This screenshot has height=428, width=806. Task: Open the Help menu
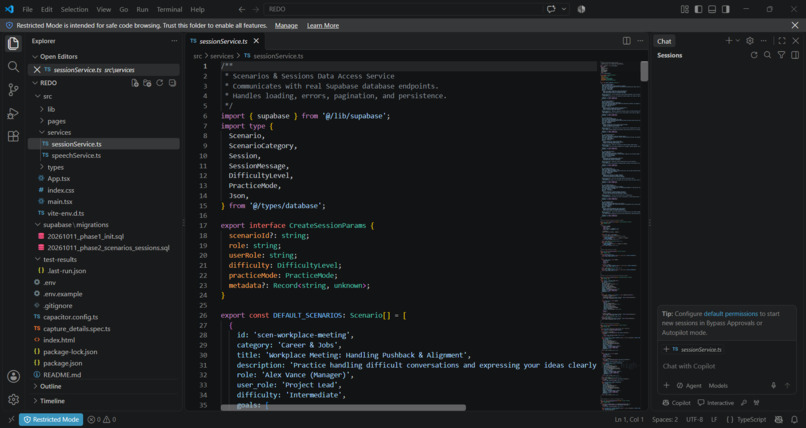click(197, 9)
